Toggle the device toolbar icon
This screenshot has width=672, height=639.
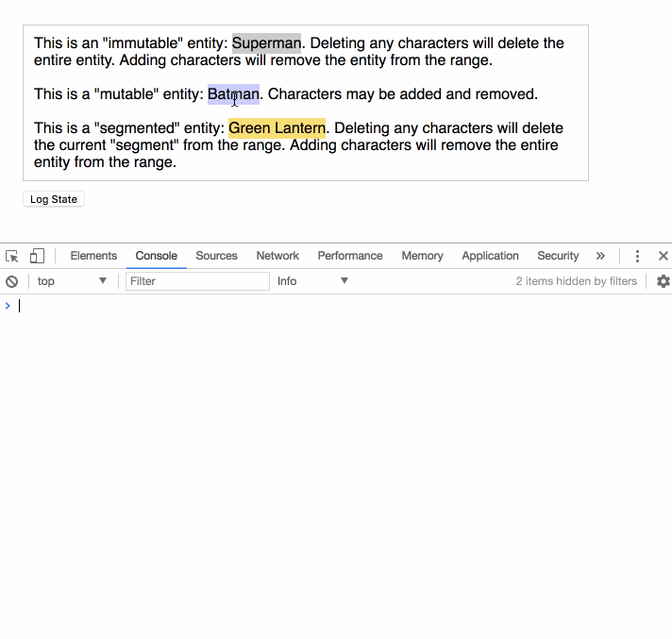click(x=37, y=257)
